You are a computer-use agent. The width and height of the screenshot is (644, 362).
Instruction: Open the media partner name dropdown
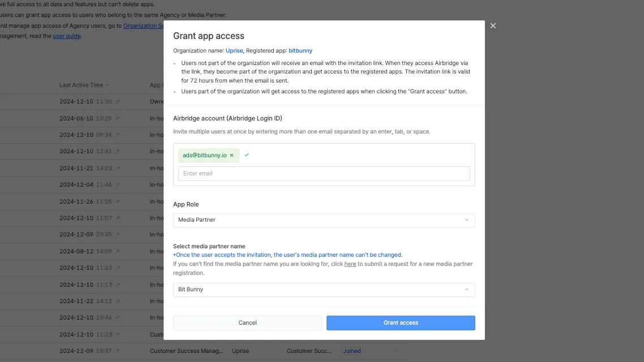pyautogui.click(x=324, y=290)
